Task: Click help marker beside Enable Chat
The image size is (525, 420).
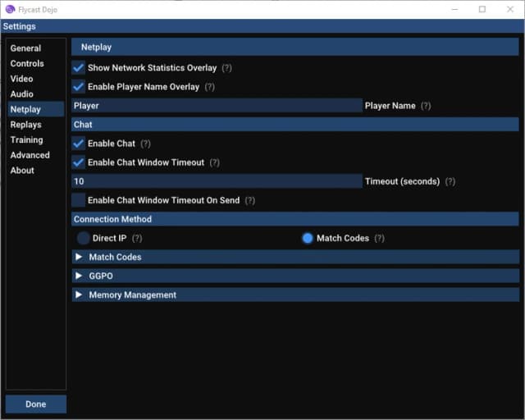Action: point(145,144)
